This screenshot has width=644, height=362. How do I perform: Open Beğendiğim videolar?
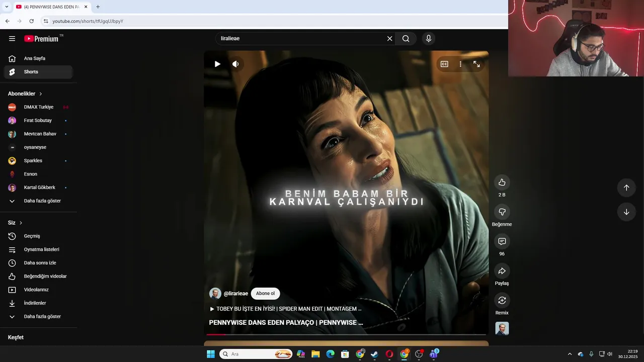[38, 277]
